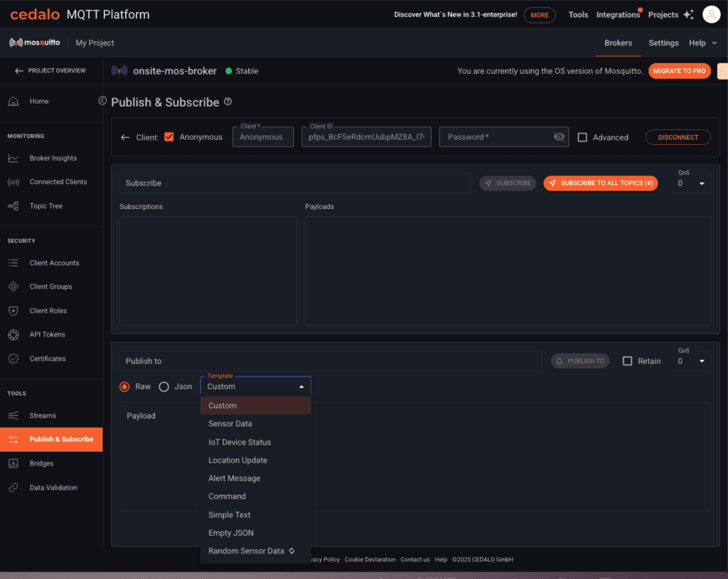Open the Certificates section

click(49, 358)
